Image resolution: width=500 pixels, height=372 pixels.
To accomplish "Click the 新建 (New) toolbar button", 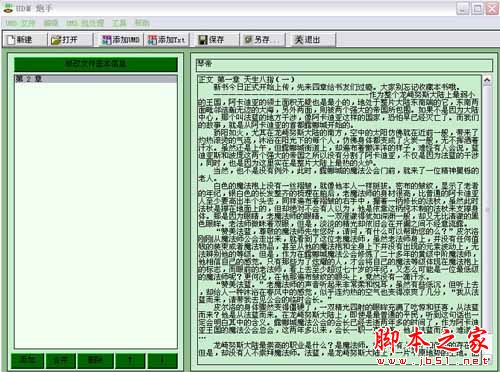I will (25, 40).
